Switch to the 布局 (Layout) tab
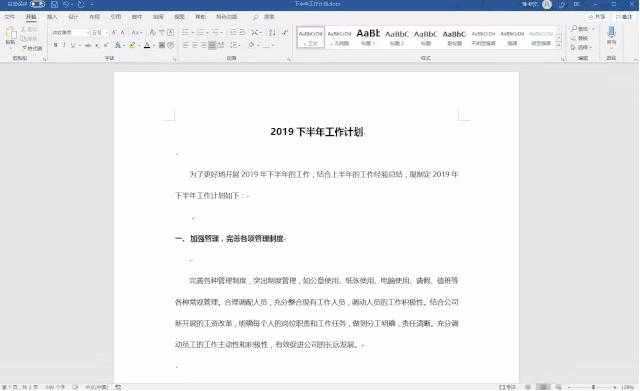 click(94, 17)
